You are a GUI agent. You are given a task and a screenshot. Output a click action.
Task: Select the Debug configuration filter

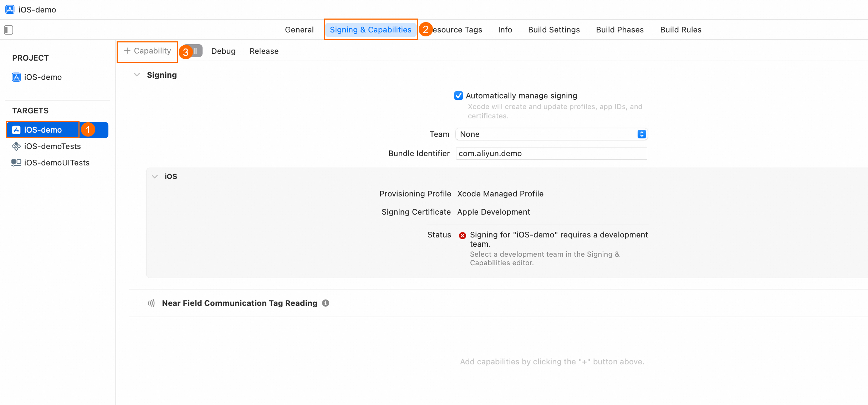pyautogui.click(x=223, y=51)
